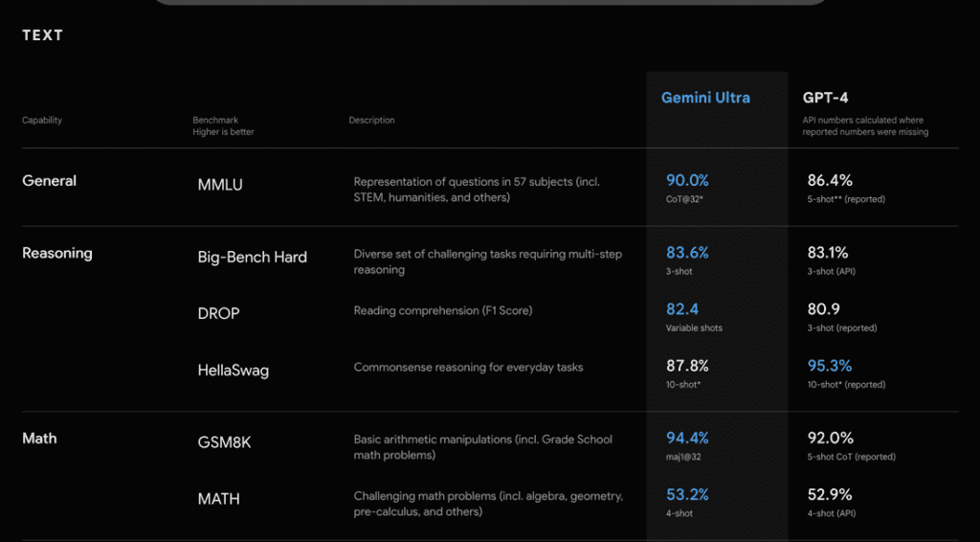Click Gemini Ultra's 90.0% MMLU score
The height and width of the screenshot is (542, 980).
(687, 180)
